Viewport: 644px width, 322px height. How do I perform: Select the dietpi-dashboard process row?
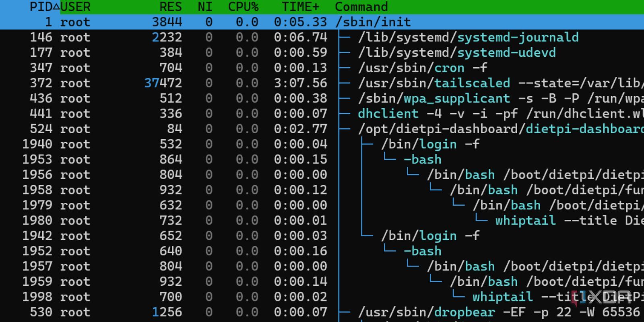pos(322,129)
